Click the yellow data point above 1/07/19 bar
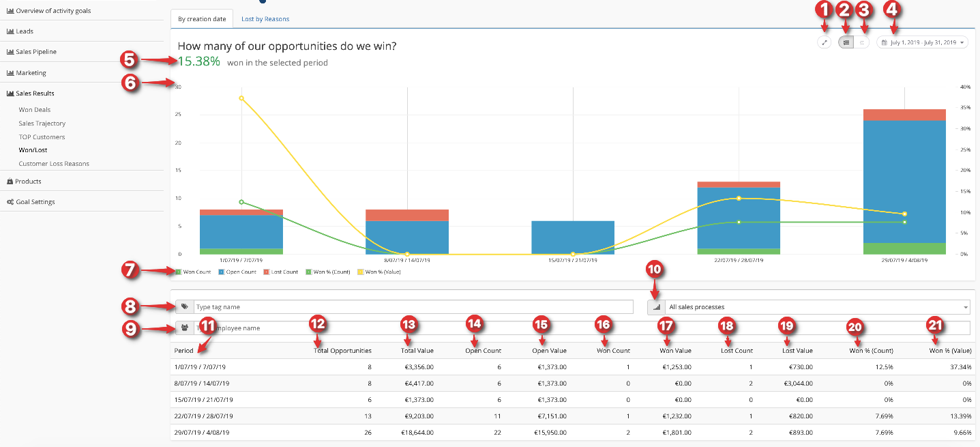Image resolution: width=980 pixels, height=447 pixels. (241, 98)
